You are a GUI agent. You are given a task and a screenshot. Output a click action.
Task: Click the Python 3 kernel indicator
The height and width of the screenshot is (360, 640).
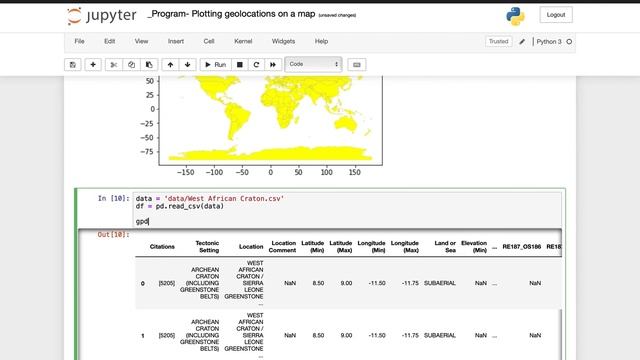click(x=549, y=42)
